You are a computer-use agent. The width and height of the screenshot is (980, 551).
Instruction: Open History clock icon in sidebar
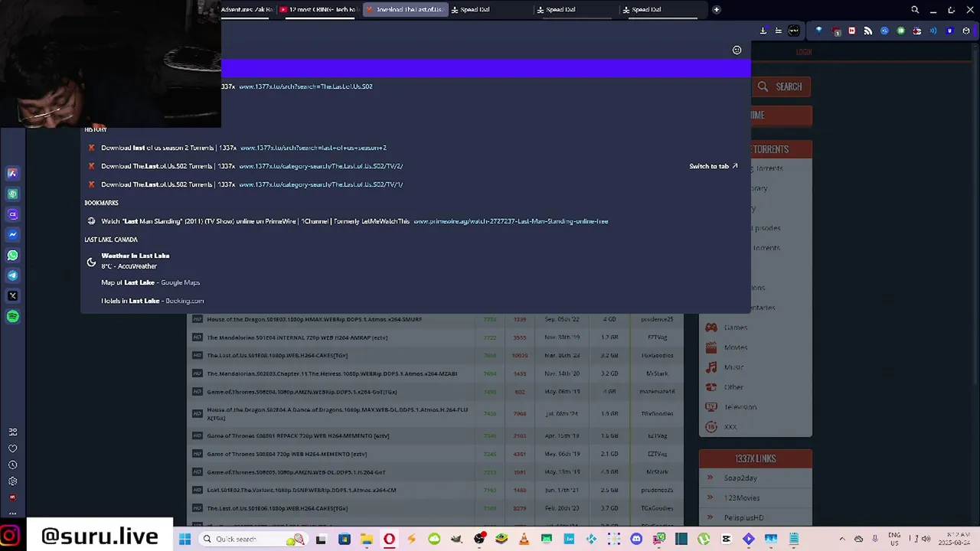click(x=12, y=465)
